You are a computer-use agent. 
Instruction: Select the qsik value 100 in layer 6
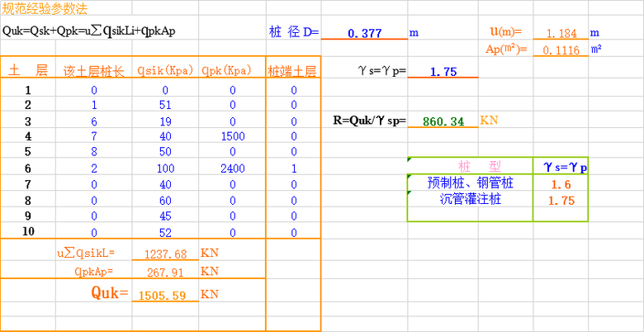(165, 168)
